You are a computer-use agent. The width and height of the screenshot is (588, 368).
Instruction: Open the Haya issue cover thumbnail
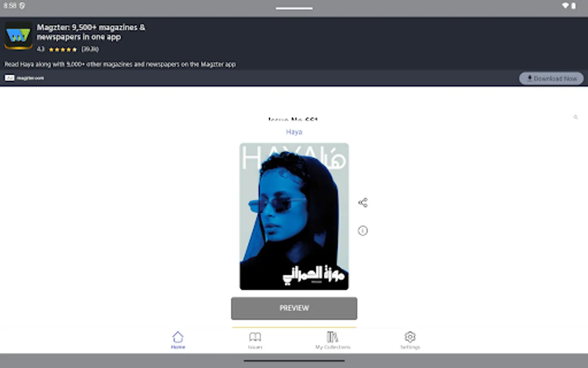tap(294, 216)
